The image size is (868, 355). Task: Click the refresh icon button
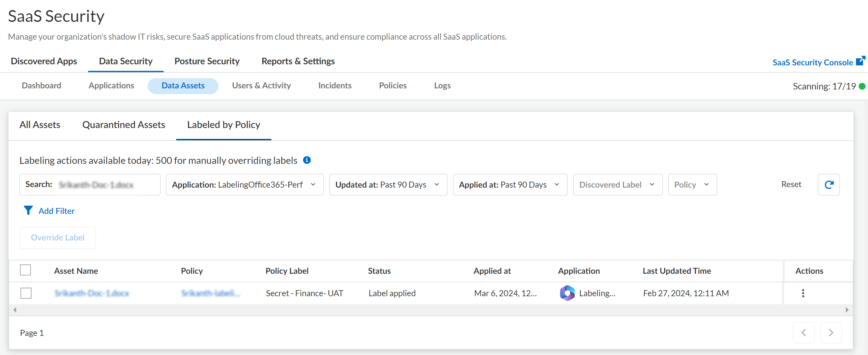tap(828, 185)
